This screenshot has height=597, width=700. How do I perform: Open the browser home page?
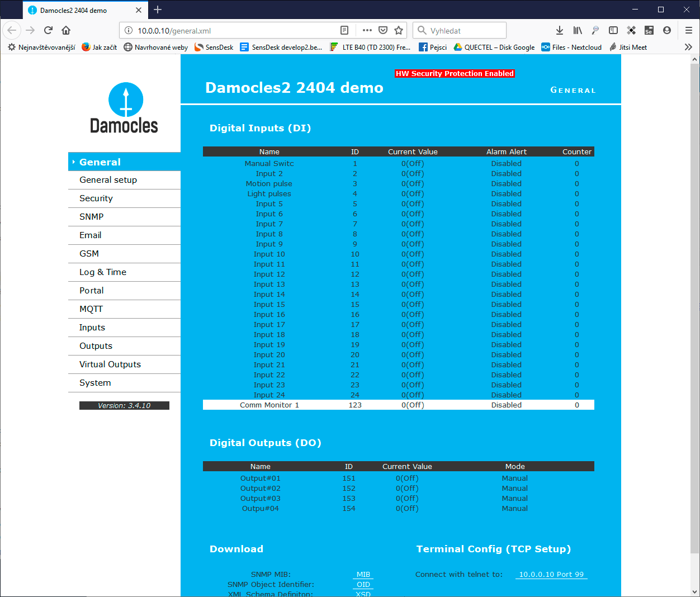coord(66,30)
